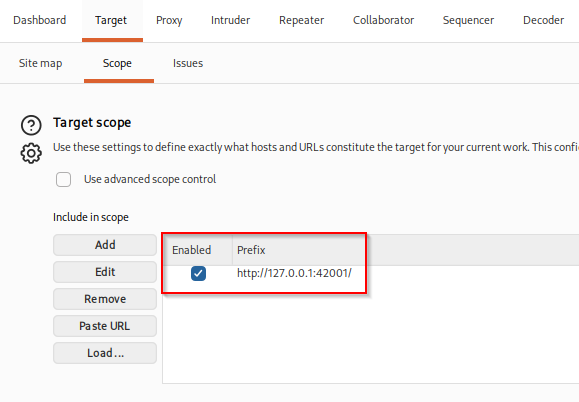Click Remove scope entry button
This screenshot has height=402, width=579.
tap(105, 299)
